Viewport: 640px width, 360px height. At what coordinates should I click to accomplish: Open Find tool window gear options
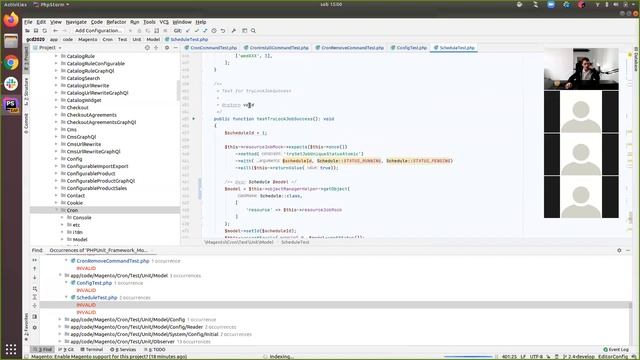619,250
